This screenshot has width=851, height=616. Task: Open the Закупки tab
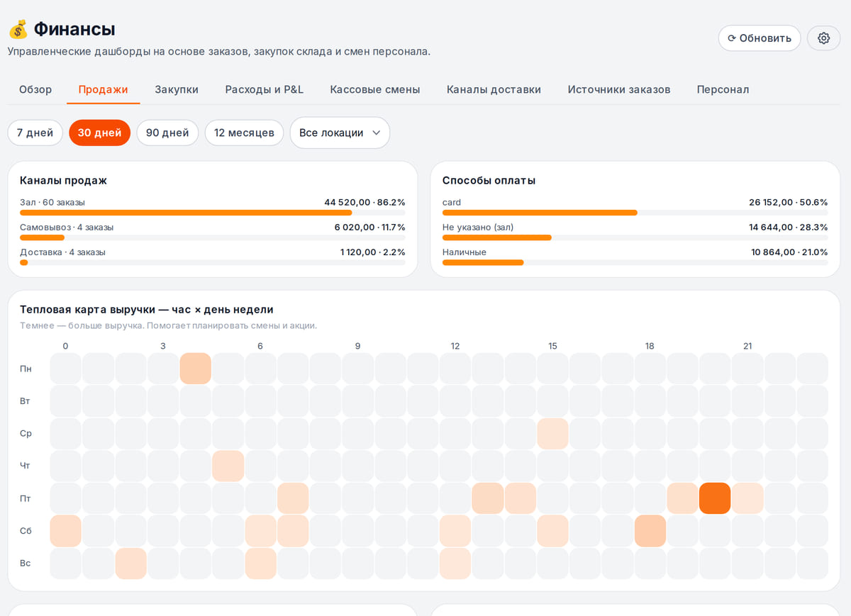pyautogui.click(x=177, y=89)
